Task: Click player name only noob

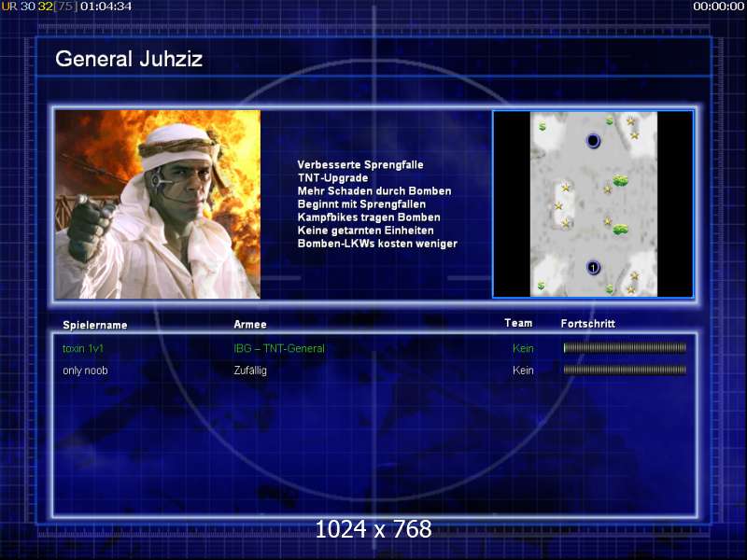Action: pos(85,371)
